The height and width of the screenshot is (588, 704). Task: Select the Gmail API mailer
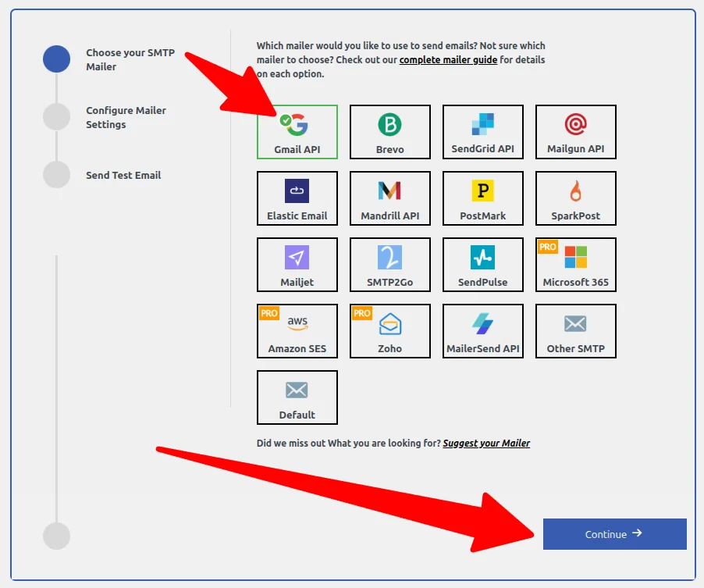(x=297, y=132)
